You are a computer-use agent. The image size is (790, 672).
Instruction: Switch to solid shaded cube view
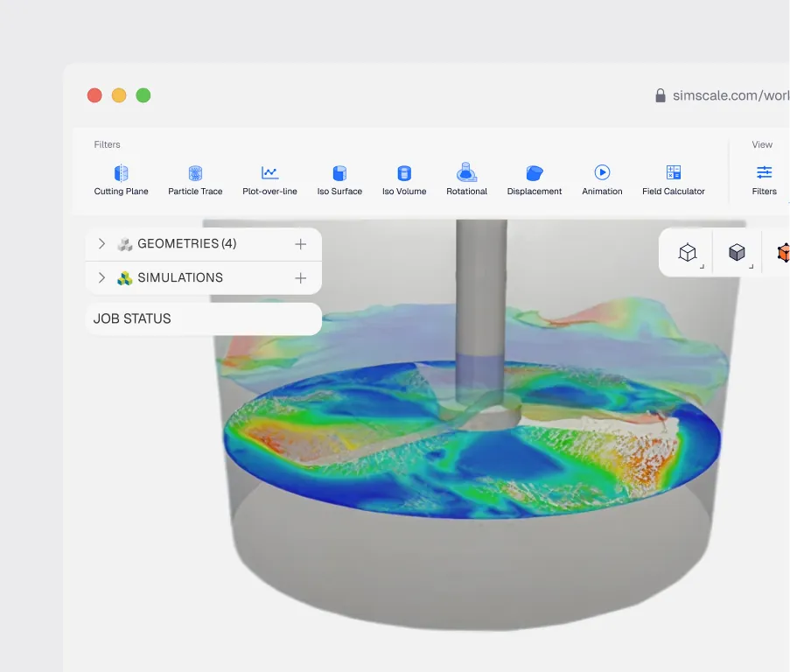(x=737, y=252)
